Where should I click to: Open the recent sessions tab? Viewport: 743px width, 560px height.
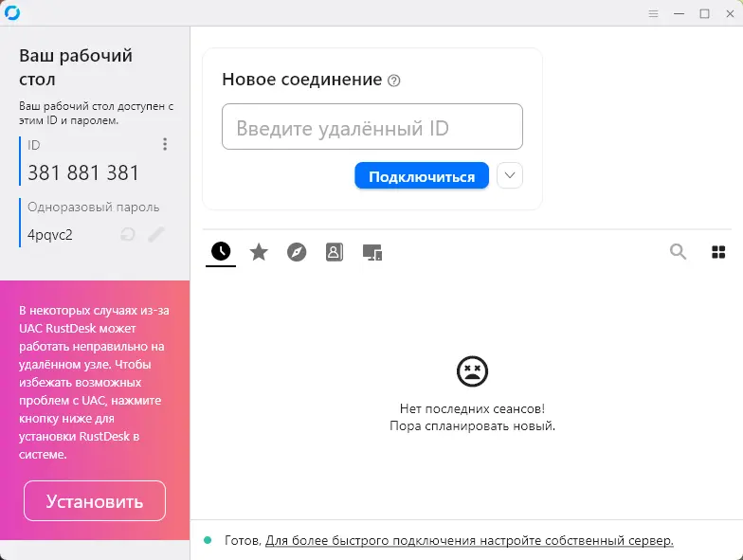click(x=221, y=251)
